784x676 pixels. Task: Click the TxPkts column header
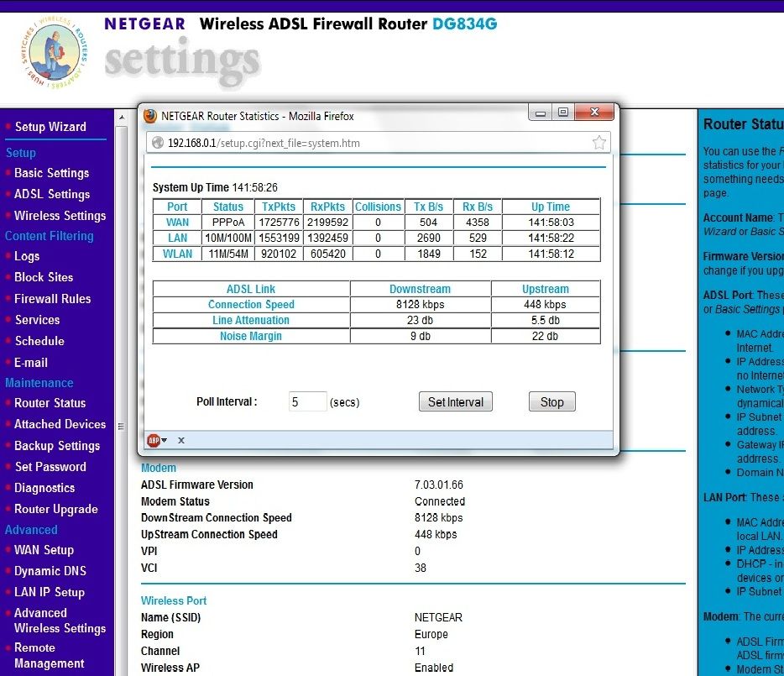[279, 207]
